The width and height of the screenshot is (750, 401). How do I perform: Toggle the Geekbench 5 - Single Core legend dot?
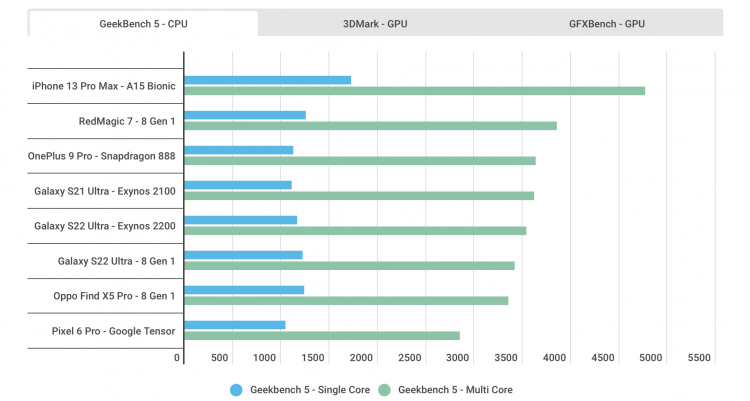[236, 390]
